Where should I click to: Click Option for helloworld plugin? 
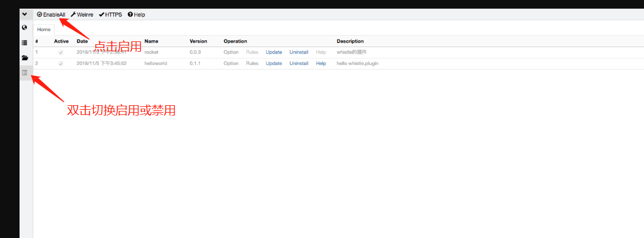coord(231,63)
